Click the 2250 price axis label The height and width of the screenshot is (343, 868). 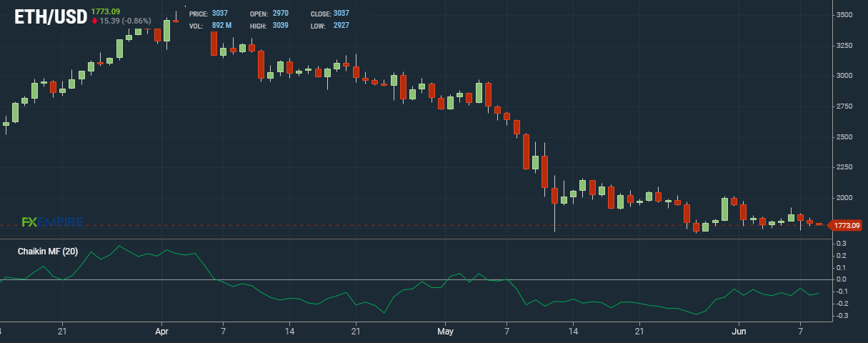[x=844, y=167]
